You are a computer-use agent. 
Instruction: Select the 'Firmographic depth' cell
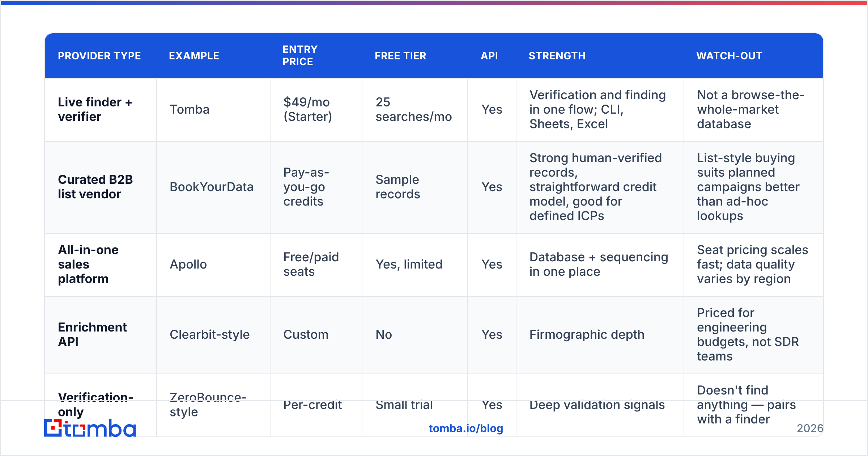[x=600, y=335]
